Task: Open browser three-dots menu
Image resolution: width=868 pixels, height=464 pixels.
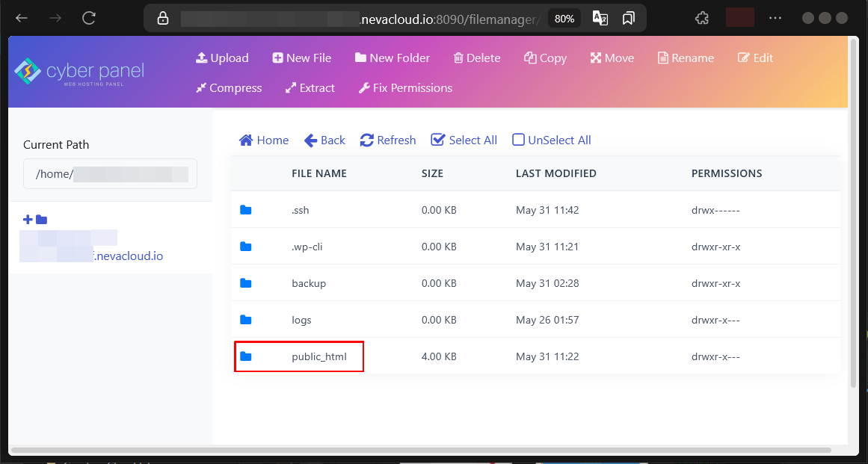Action: click(775, 18)
